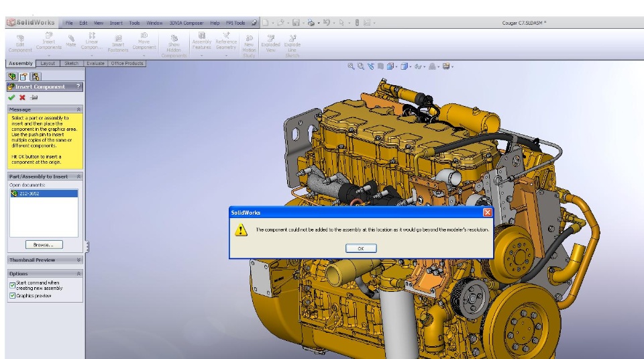The height and width of the screenshot is (359, 644).
Task: Cancel Insert Component with red X
Action: [x=22, y=97]
